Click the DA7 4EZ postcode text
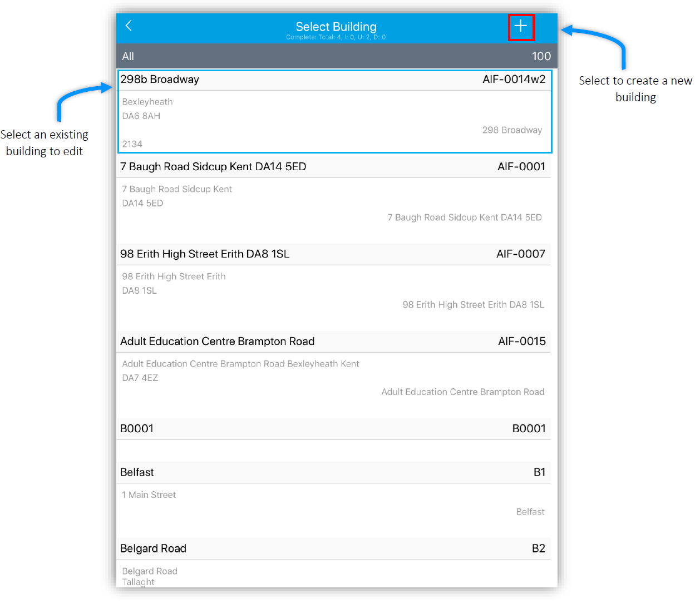Image resolution: width=700 pixels, height=608 pixels. (x=140, y=378)
